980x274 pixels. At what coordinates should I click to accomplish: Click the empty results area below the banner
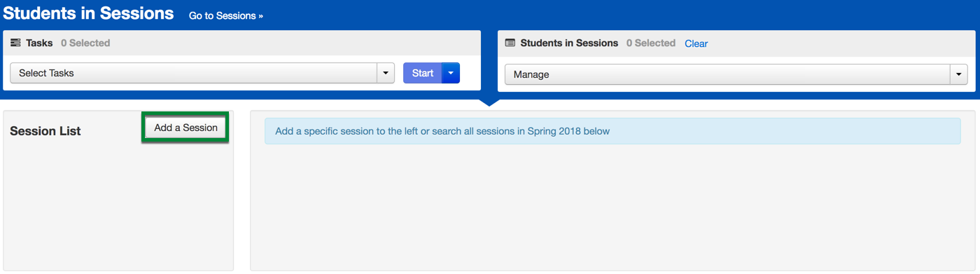pyautogui.click(x=612, y=207)
